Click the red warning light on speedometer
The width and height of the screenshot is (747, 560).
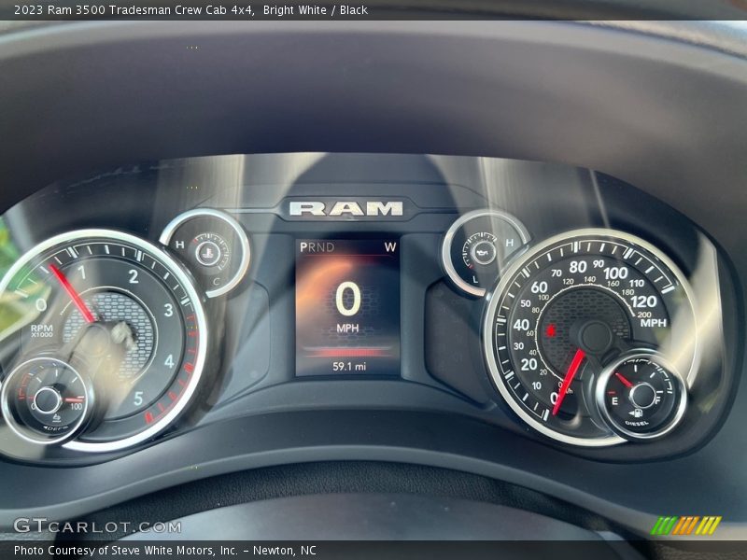pyautogui.click(x=551, y=330)
